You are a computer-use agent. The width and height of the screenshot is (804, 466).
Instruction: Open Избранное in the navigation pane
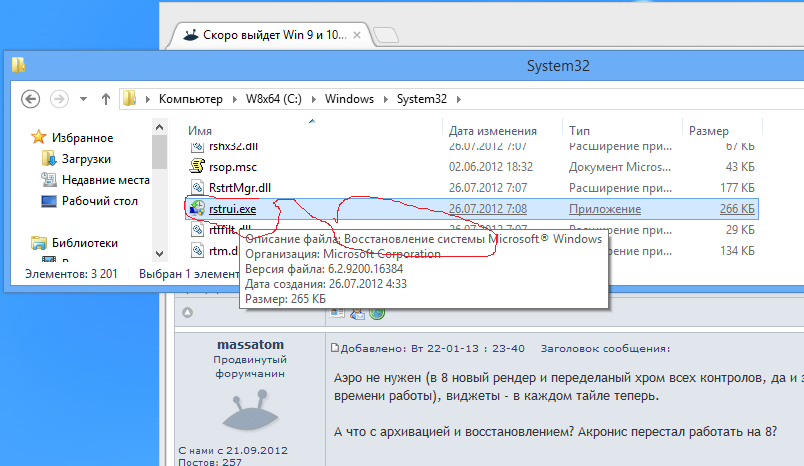coord(82,137)
